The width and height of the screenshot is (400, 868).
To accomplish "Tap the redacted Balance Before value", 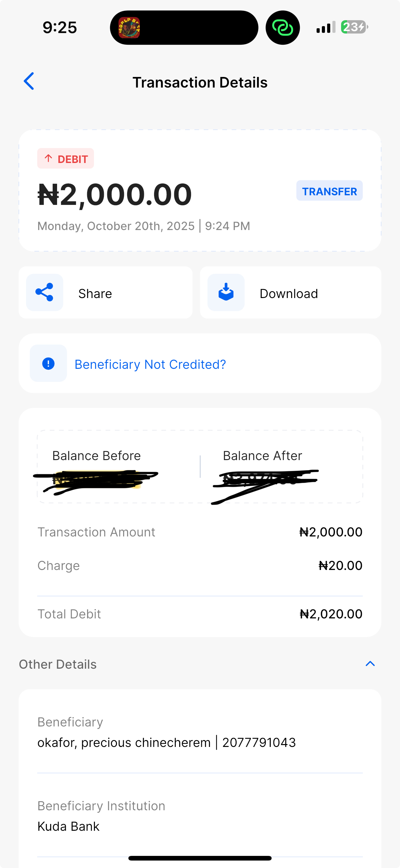I will pos(96,480).
